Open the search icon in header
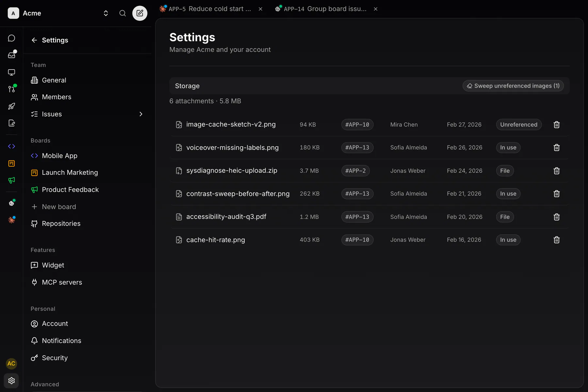The height and width of the screenshot is (392, 588). pos(122,13)
